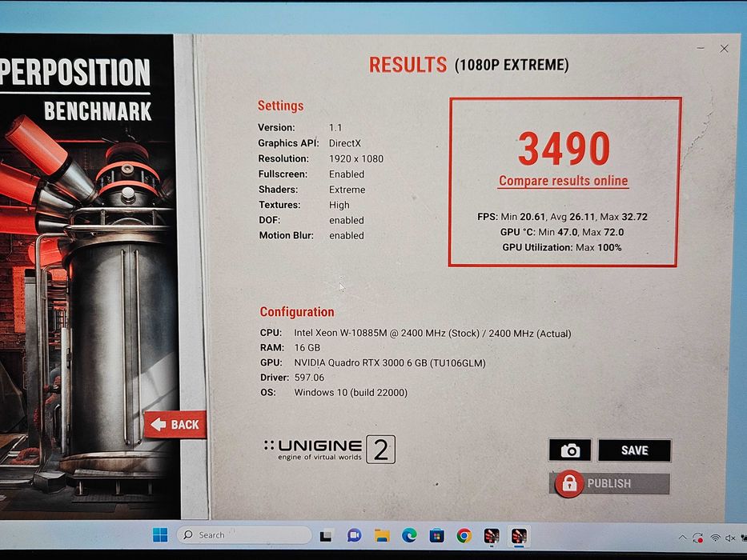Click the Resolution value 1920 x 1080

click(355, 159)
